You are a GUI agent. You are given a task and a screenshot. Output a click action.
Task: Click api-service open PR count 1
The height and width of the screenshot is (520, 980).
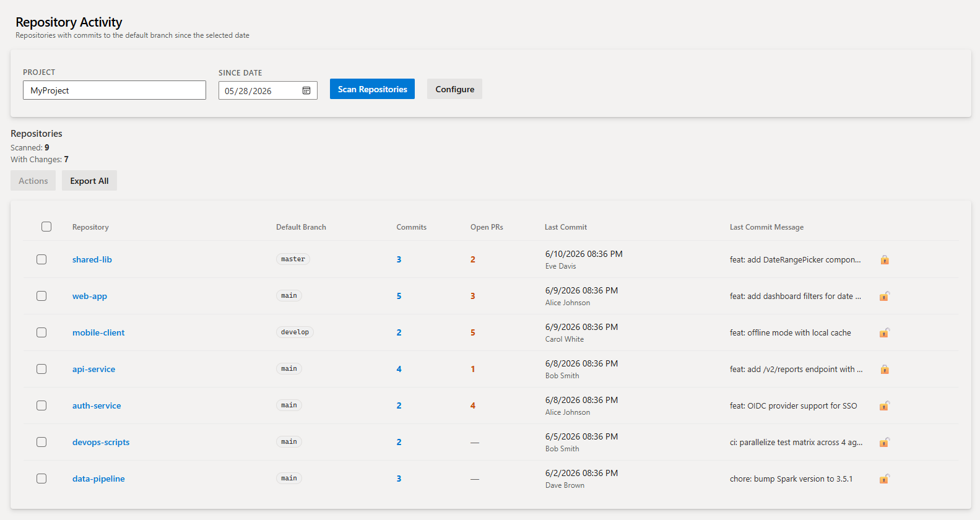[473, 369]
